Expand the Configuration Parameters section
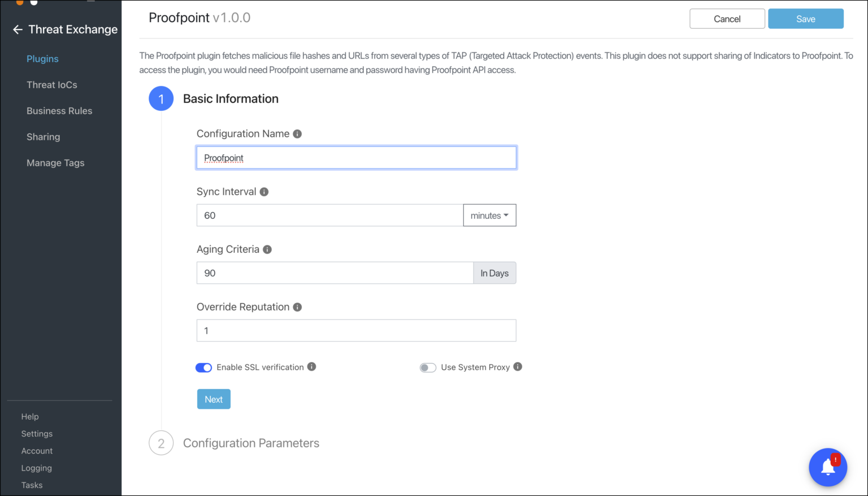This screenshot has height=496, width=868. click(x=251, y=443)
